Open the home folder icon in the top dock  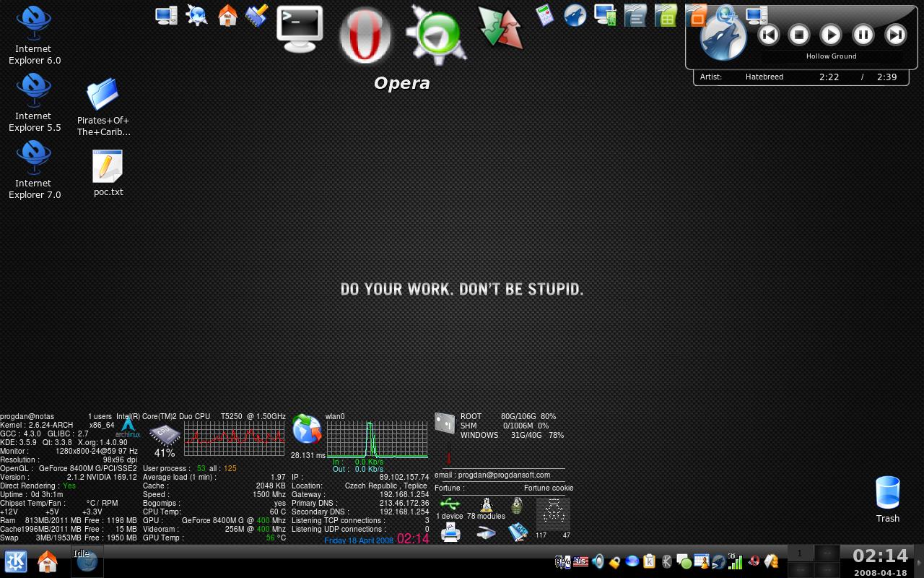click(227, 15)
